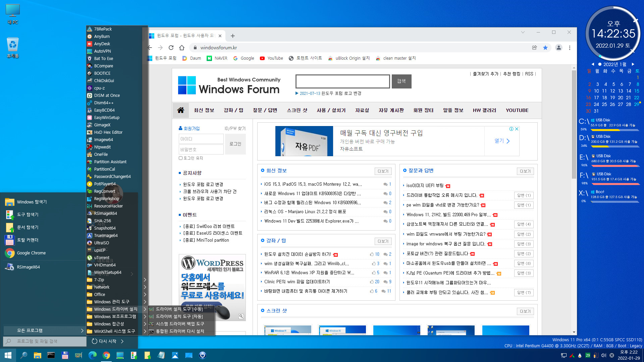Launch AnyDesk from the program list

coord(102,44)
